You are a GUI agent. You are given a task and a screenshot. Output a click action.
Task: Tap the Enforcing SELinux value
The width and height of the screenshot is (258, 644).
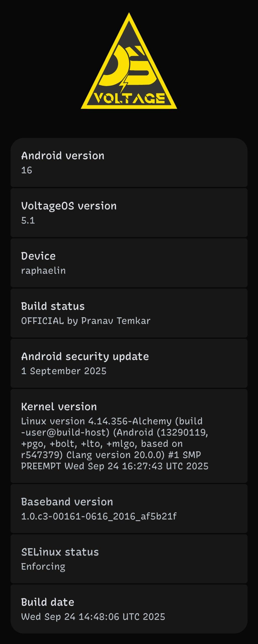[x=43, y=567]
